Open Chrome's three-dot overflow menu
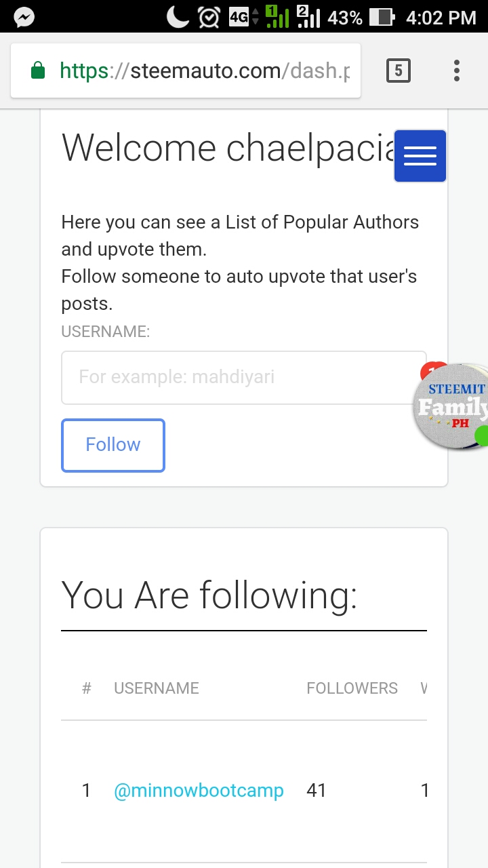488x868 pixels. point(457,71)
